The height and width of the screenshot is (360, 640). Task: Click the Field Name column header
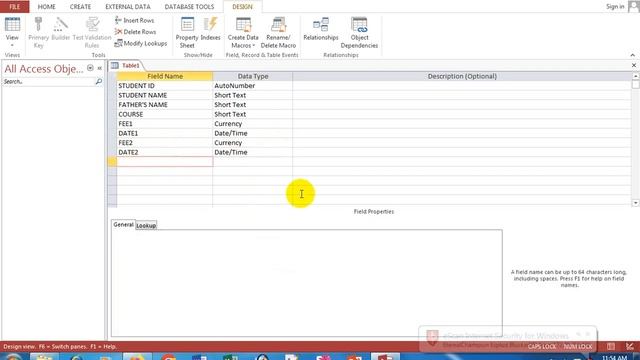164,76
